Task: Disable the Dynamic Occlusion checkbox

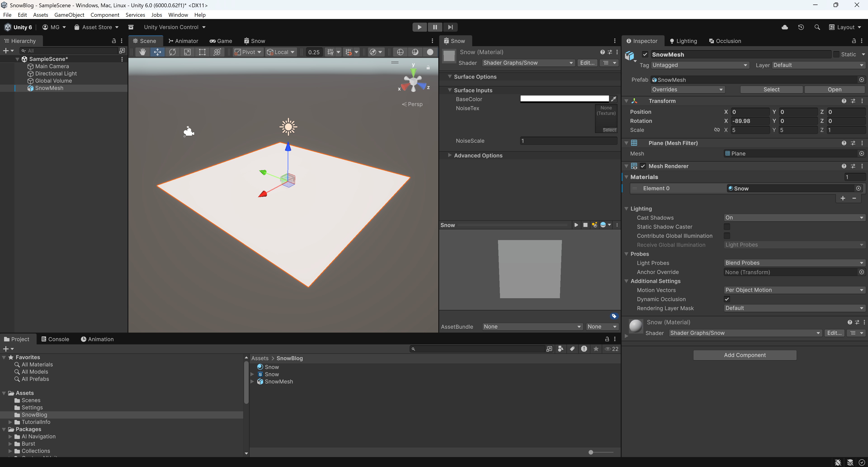Action: click(727, 299)
